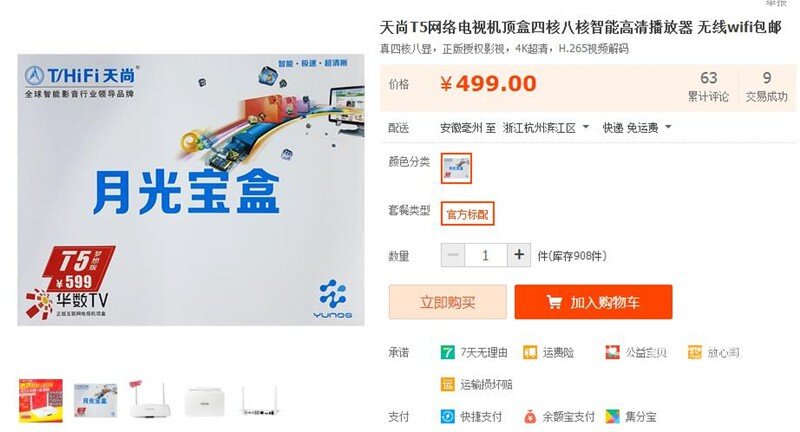Increase quantity with the plus button
Image resolution: width=800 pixels, height=432 pixels.
519,255
